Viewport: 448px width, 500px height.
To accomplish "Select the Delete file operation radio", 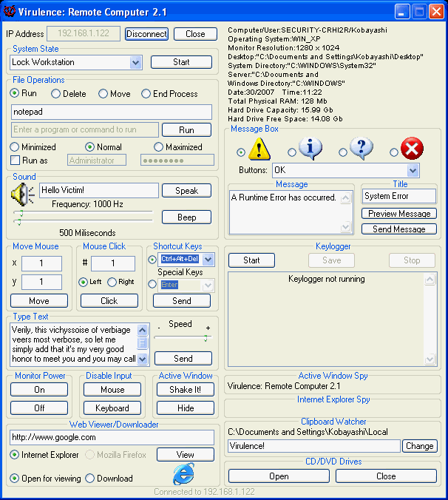I will (56, 94).
